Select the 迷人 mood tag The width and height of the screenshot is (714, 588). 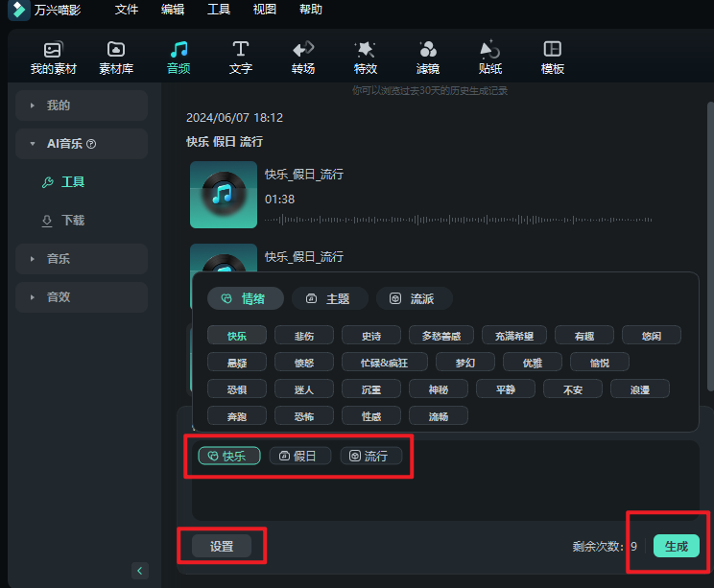pos(303,389)
